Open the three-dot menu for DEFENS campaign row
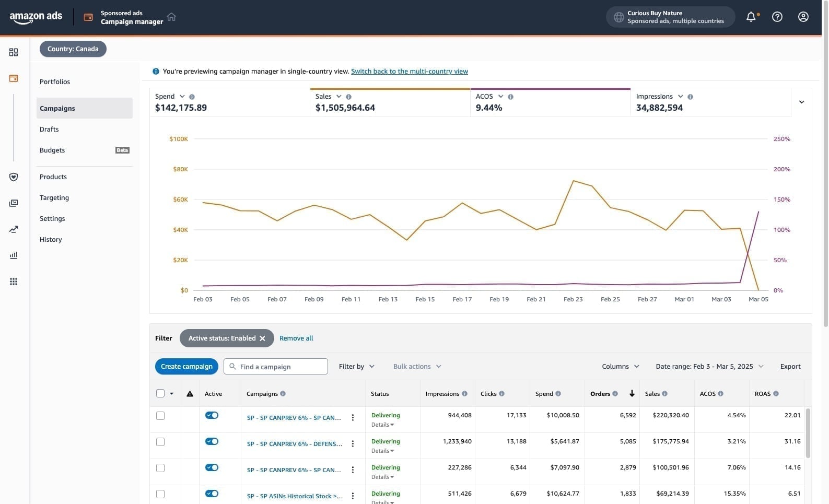Viewport: 829px width, 504px height. pyautogui.click(x=353, y=444)
